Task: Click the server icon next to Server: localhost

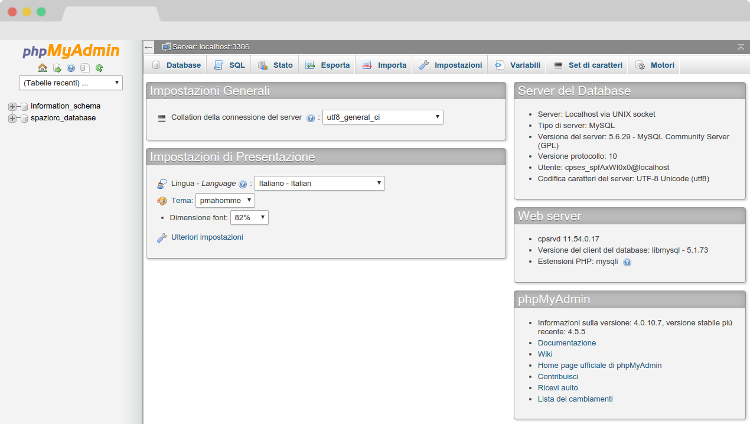Action: pos(166,46)
